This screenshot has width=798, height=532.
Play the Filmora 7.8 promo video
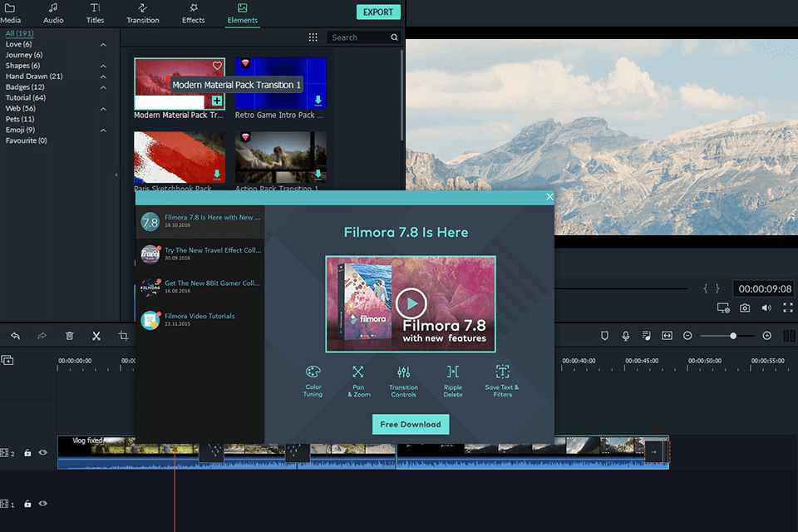(411, 303)
